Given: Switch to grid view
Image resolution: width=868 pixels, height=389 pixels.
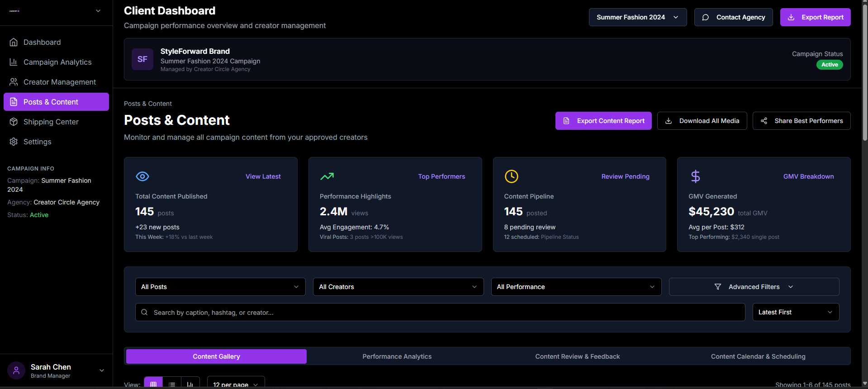Looking at the screenshot, I should click(153, 384).
